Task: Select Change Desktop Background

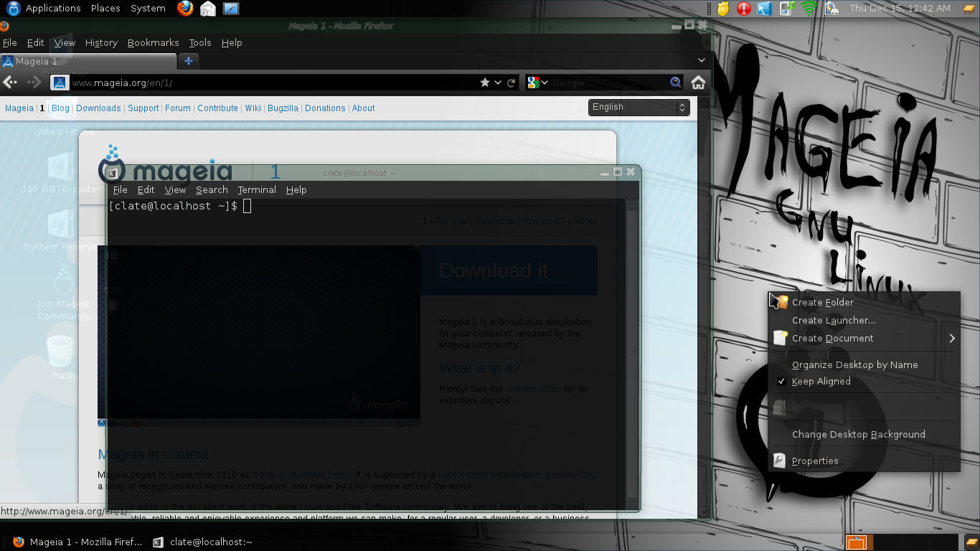Action: pyautogui.click(x=864, y=435)
